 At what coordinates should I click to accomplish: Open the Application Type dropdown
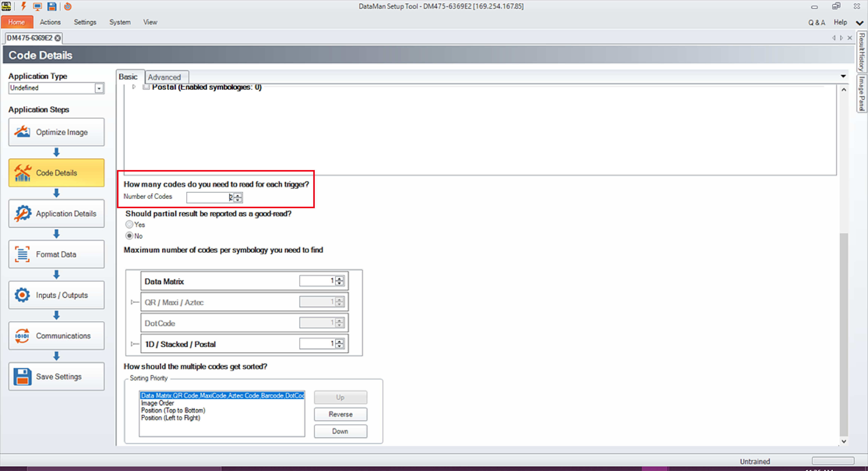click(99, 88)
